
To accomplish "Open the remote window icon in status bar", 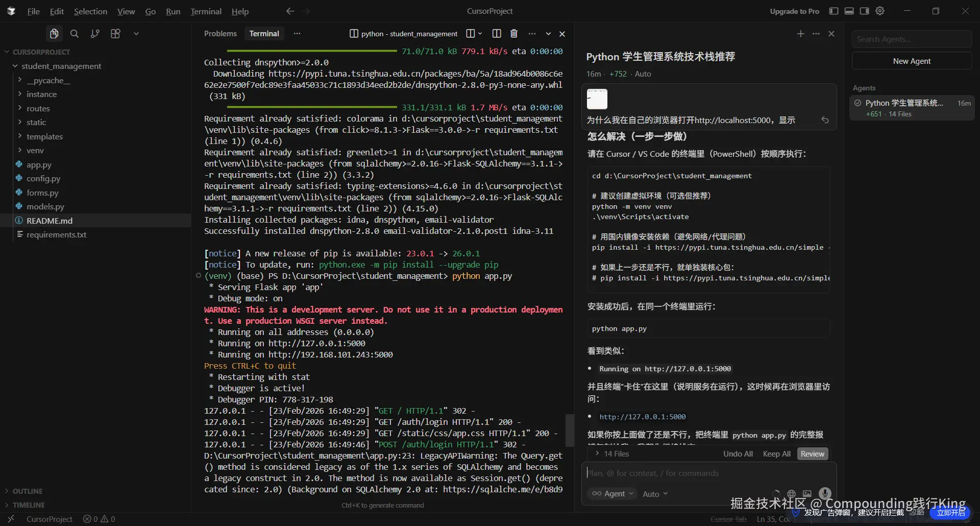I will pyautogui.click(x=11, y=519).
